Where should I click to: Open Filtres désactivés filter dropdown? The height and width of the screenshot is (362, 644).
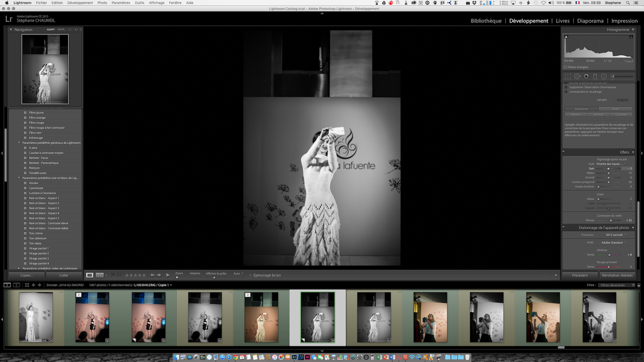616,285
